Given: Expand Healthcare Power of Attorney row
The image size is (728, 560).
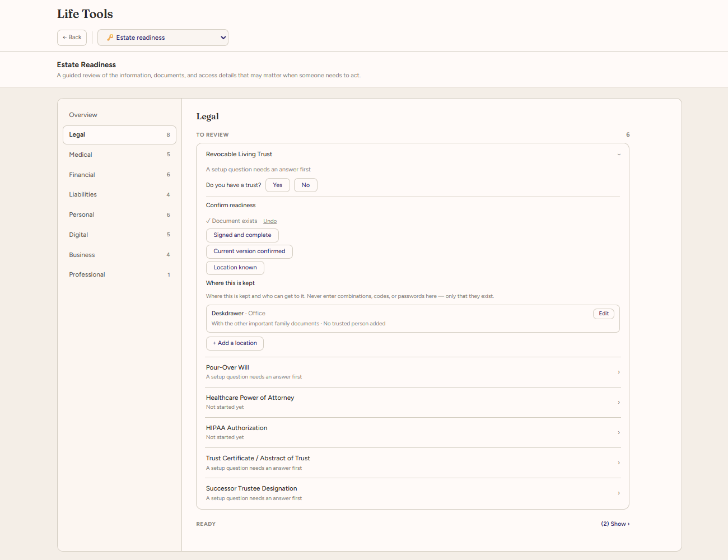Looking at the screenshot, I should [x=413, y=402].
